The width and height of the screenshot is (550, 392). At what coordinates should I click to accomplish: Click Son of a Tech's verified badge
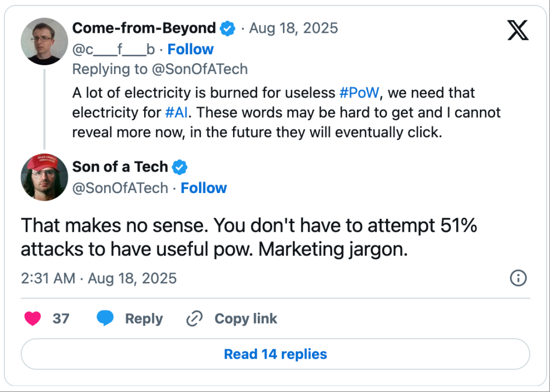(x=180, y=167)
